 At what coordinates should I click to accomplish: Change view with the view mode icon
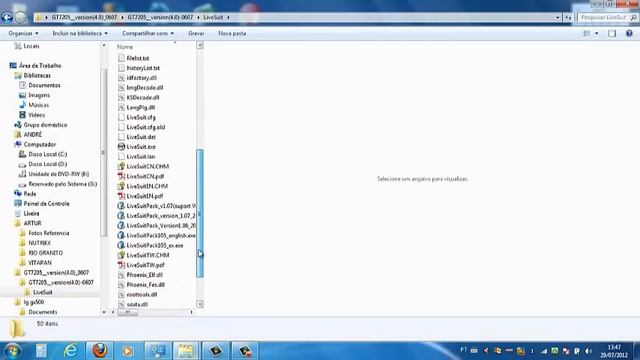(x=587, y=33)
